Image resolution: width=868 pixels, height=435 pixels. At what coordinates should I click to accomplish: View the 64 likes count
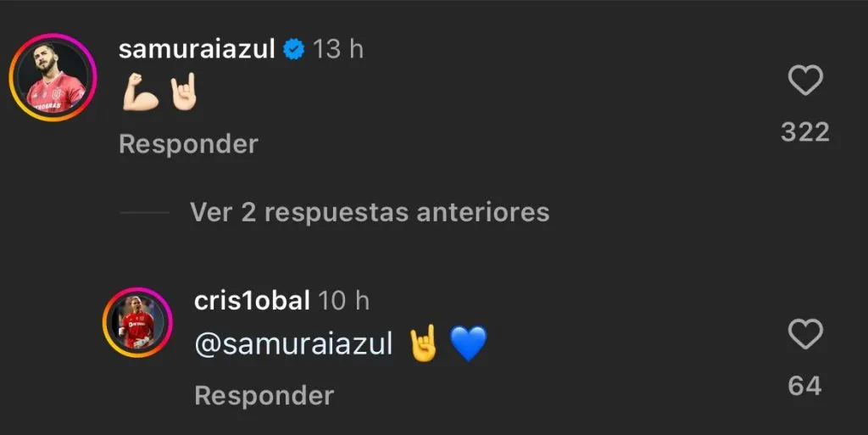(805, 386)
